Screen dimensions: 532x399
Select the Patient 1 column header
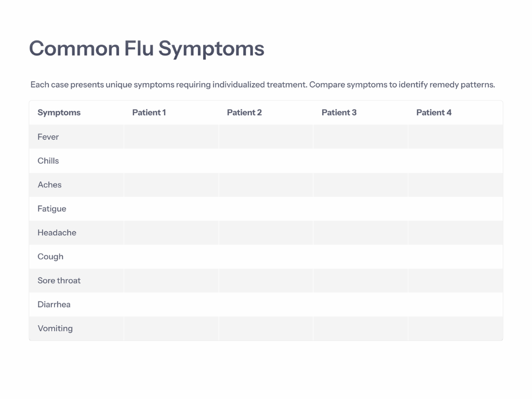[149, 113]
